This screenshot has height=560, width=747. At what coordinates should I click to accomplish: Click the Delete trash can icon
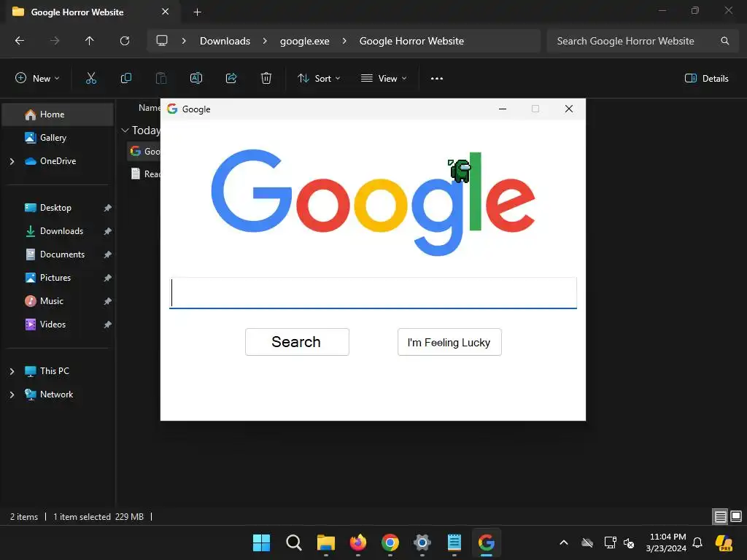[x=266, y=78]
